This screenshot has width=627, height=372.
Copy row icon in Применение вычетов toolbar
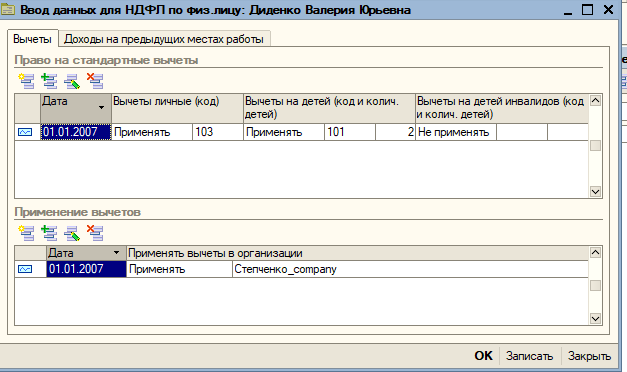coord(49,233)
